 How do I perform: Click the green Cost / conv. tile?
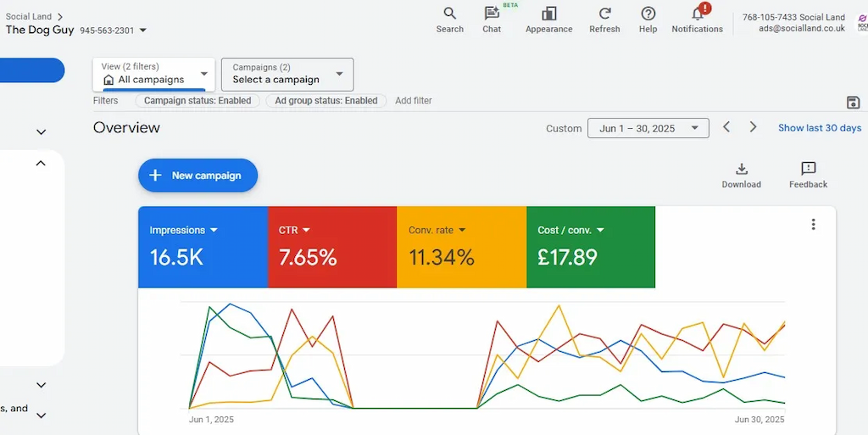[590, 247]
